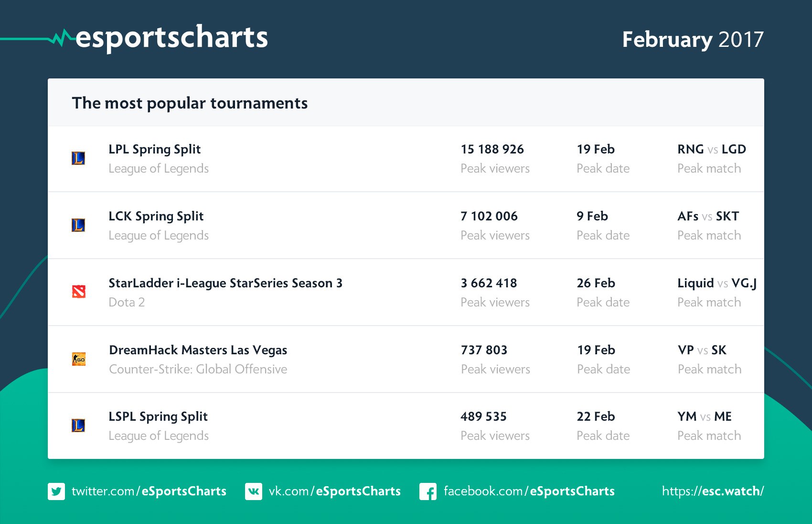Click the February 2017 date heading
This screenshot has width=812, height=524.
693,40
